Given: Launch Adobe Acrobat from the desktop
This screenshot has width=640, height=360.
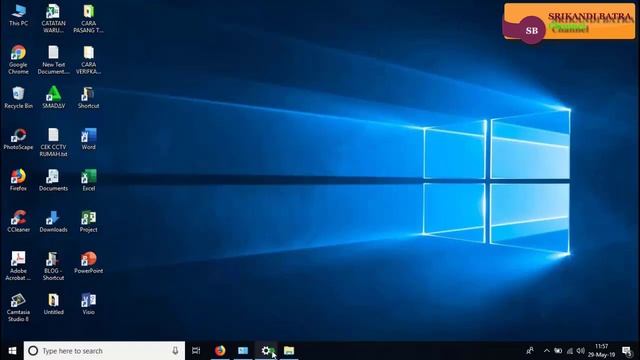Looking at the screenshot, I should pyautogui.click(x=18, y=266).
